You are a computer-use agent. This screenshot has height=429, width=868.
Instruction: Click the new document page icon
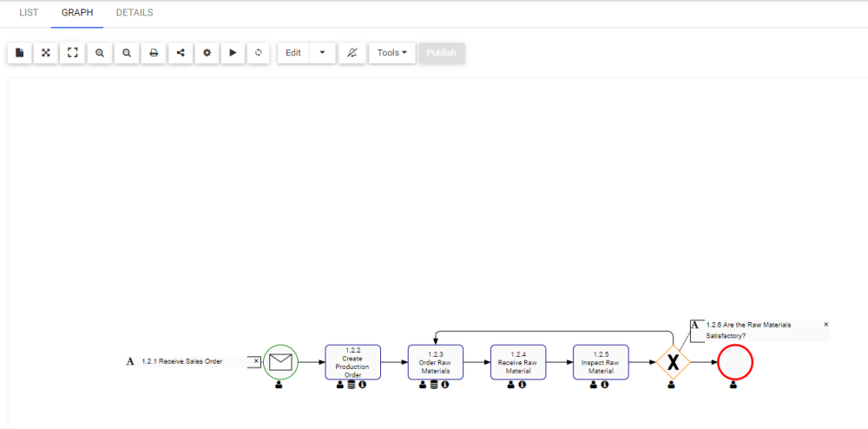(19, 53)
